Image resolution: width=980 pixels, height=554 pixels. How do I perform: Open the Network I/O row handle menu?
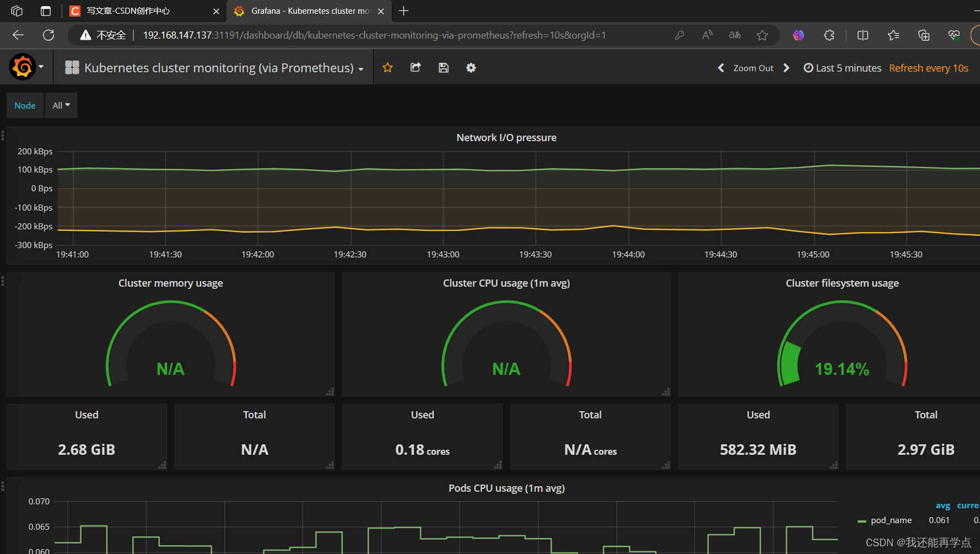pyautogui.click(x=3, y=135)
